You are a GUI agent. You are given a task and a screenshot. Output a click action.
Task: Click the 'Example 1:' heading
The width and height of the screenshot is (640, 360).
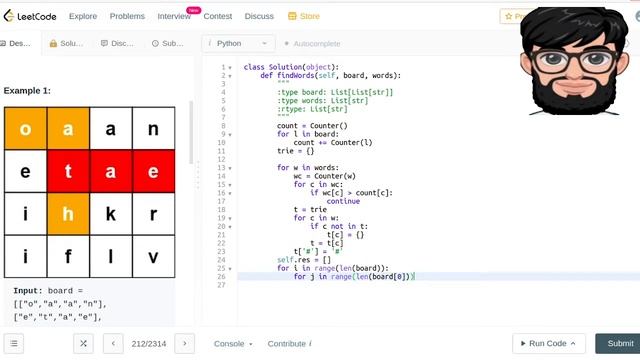[x=27, y=91]
